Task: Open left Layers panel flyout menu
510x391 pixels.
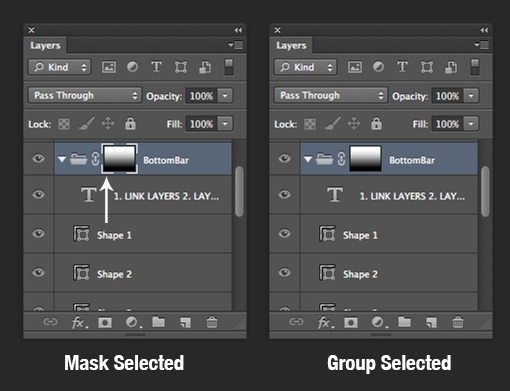Action: click(x=236, y=45)
